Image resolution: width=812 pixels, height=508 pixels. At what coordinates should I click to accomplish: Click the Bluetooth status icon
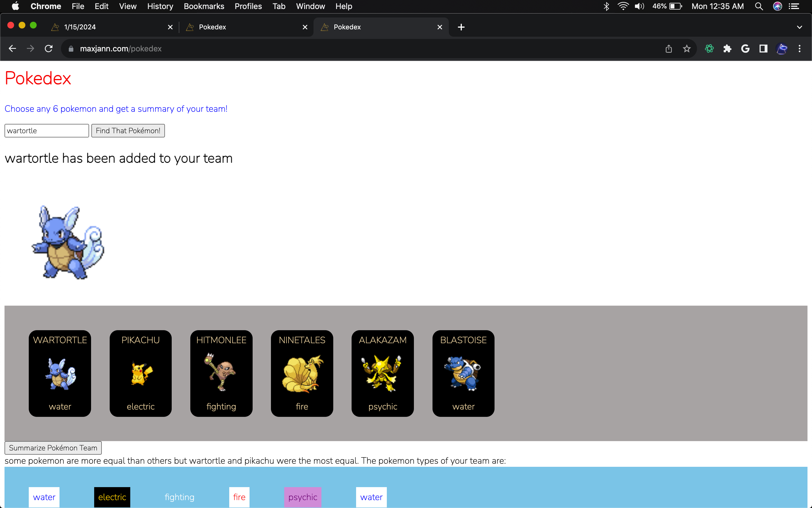pos(606,6)
